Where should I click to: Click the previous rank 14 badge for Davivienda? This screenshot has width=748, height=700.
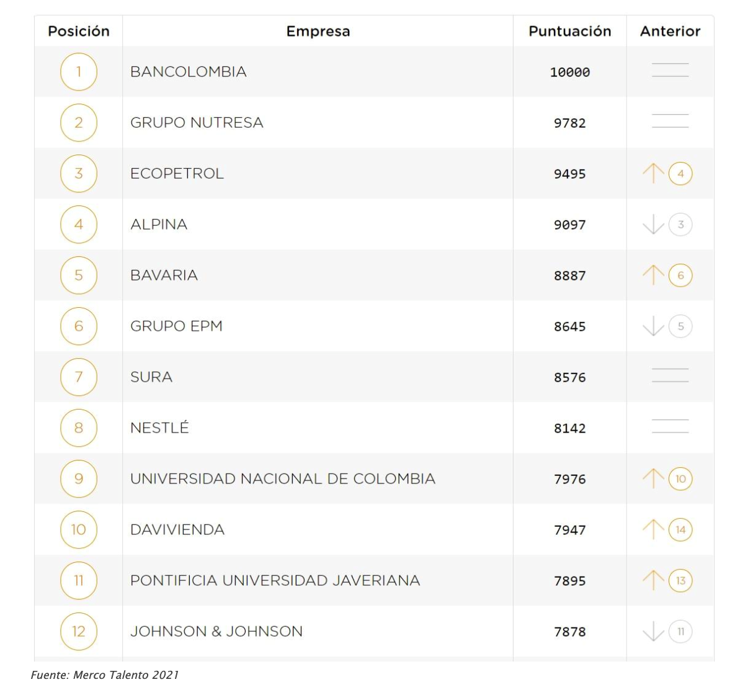coord(680,529)
